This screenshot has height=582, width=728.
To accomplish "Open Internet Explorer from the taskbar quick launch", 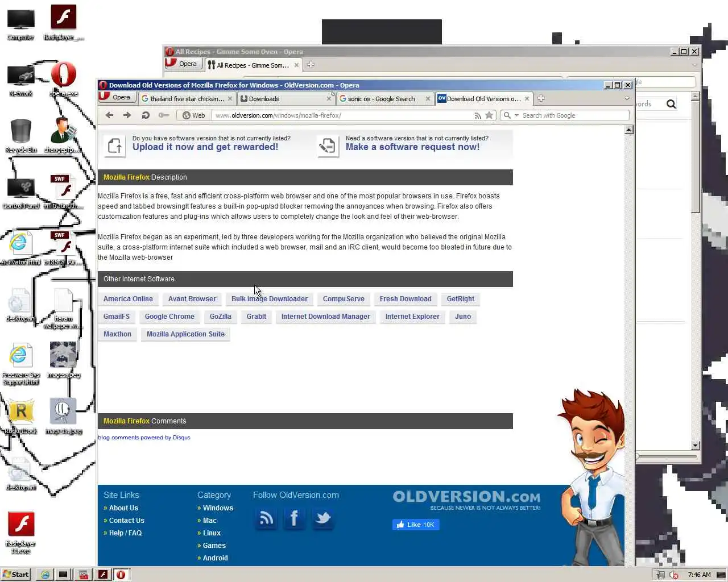I will click(45, 575).
